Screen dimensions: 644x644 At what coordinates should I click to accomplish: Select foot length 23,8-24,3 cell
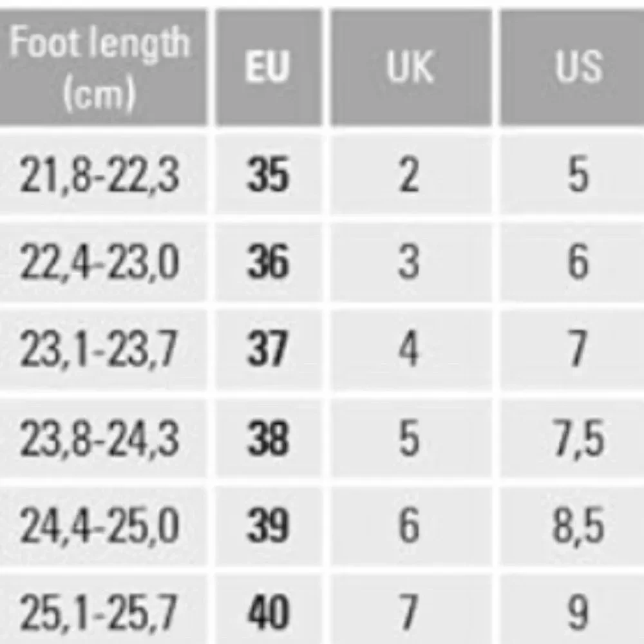pos(102,438)
